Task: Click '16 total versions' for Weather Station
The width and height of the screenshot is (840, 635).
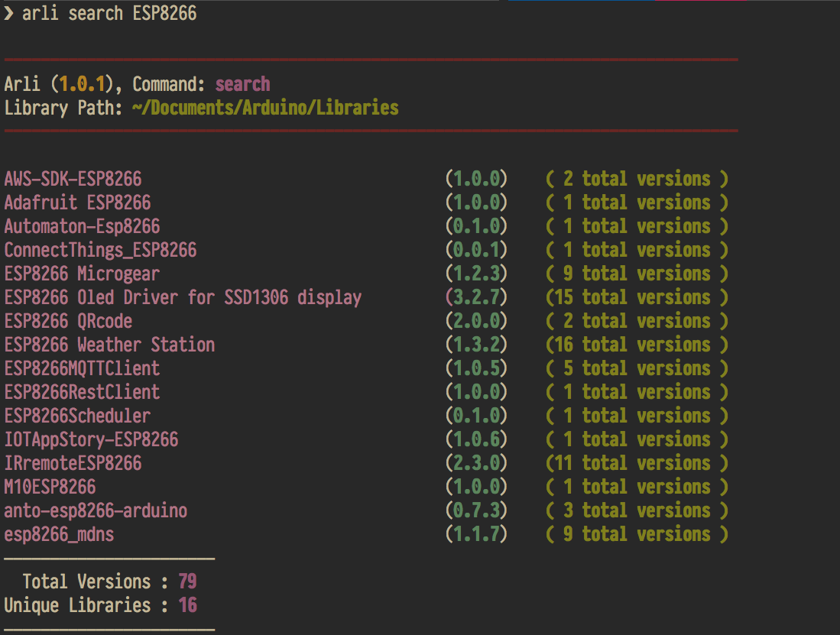Action: point(637,345)
